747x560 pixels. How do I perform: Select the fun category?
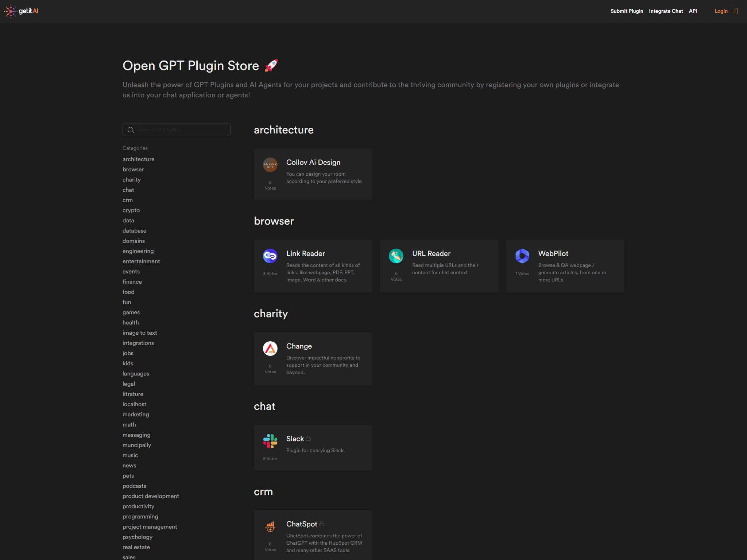pos(127,302)
